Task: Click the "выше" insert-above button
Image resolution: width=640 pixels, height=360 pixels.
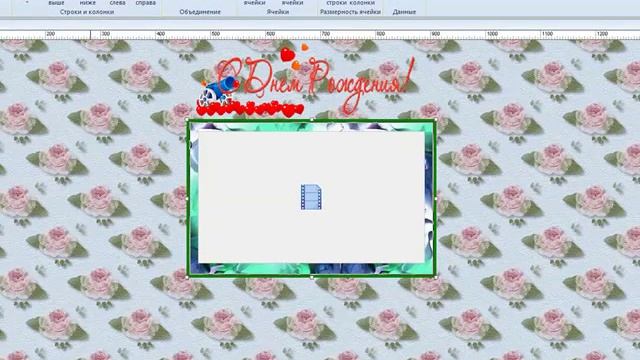Action: [x=56, y=2]
